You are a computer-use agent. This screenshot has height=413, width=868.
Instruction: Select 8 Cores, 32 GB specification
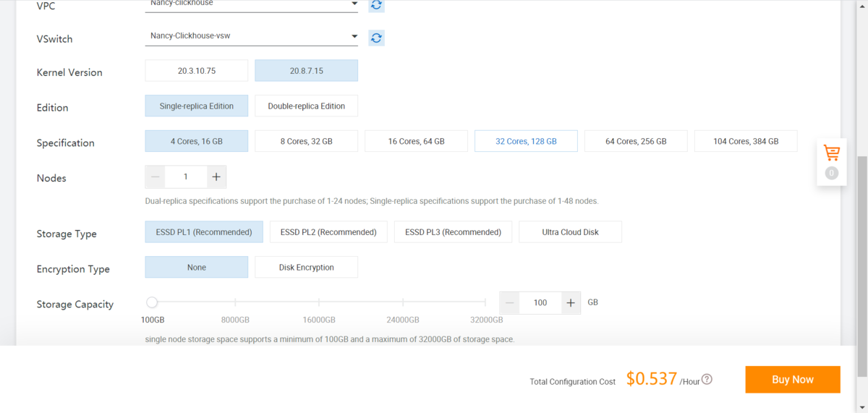coord(307,141)
